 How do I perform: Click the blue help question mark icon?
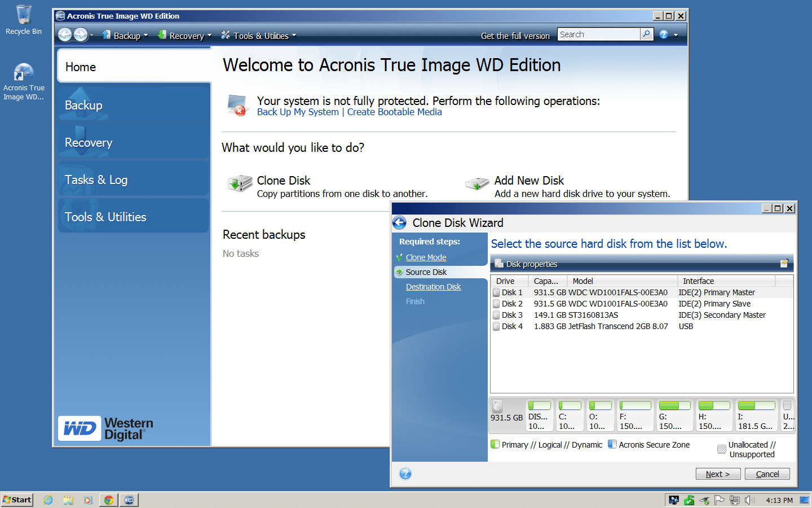664,35
